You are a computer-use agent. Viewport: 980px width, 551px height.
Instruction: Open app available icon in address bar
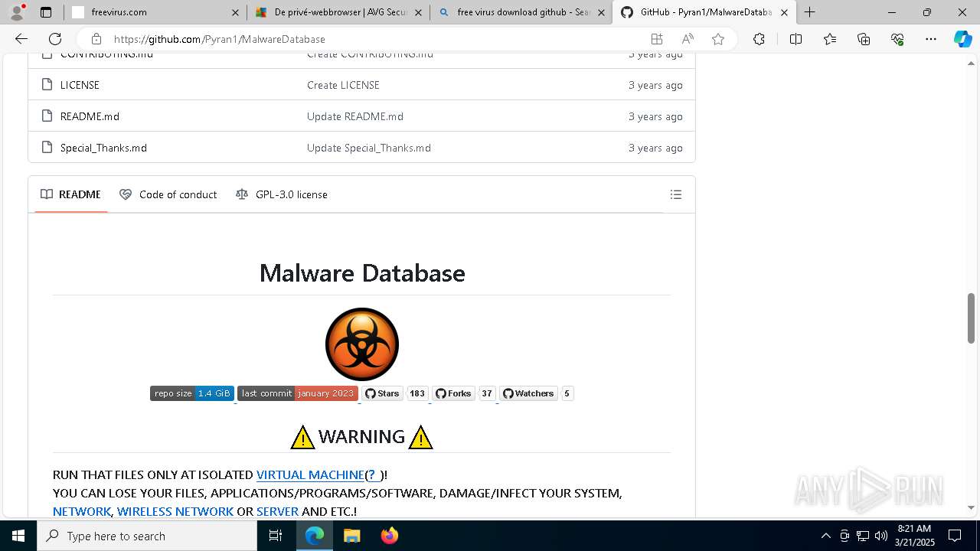[x=656, y=39]
